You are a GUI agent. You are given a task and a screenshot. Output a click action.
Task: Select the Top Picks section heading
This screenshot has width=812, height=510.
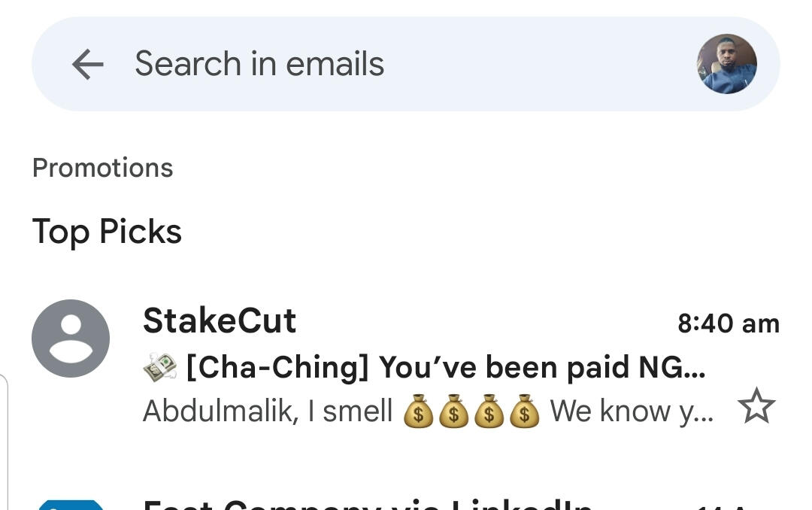[x=107, y=232]
